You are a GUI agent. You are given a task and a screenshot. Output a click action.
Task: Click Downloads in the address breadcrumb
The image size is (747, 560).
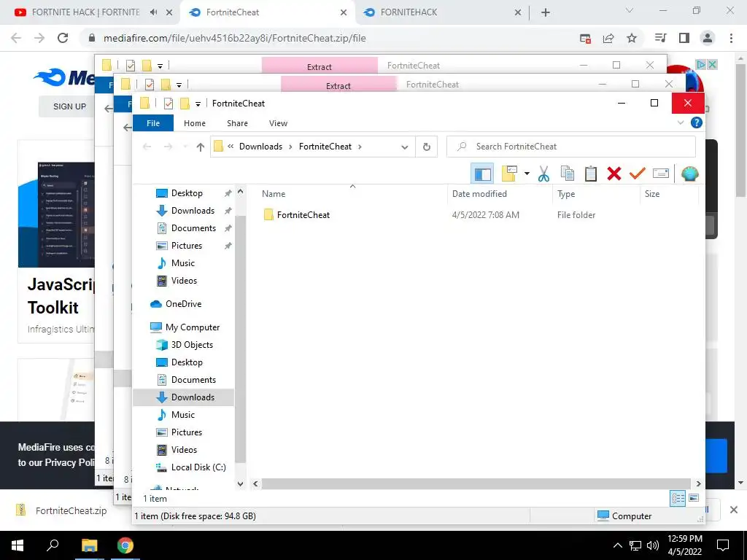[260, 147]
